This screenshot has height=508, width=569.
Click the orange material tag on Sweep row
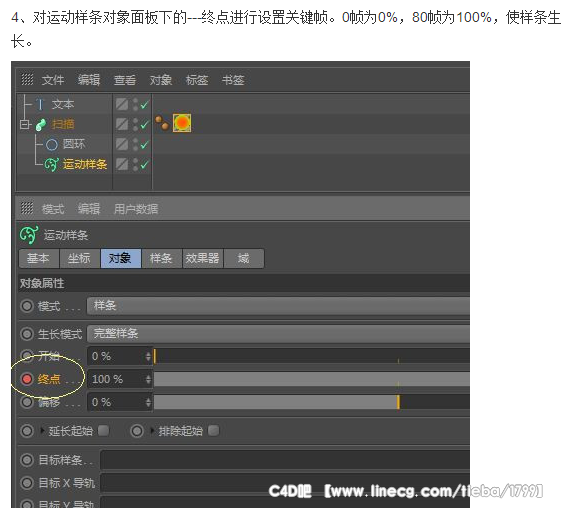coord(182,123)
